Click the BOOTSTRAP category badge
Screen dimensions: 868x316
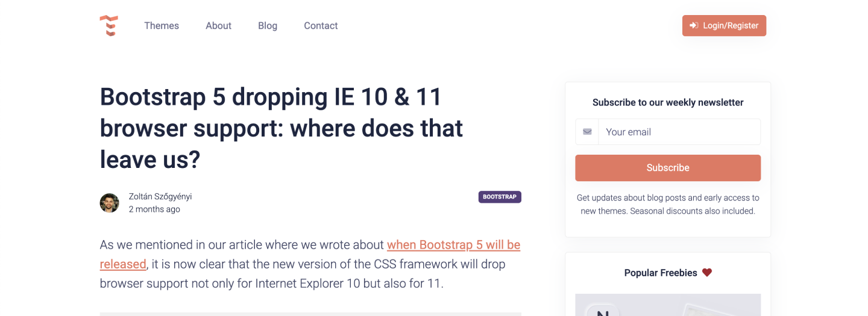[x=500, y=197]
